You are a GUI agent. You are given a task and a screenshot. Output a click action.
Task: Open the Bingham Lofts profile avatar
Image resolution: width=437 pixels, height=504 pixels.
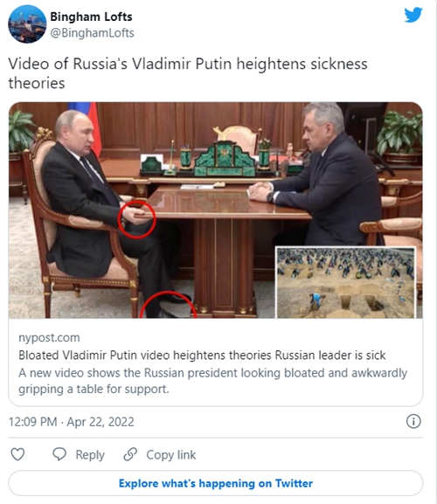coord(27,24)
